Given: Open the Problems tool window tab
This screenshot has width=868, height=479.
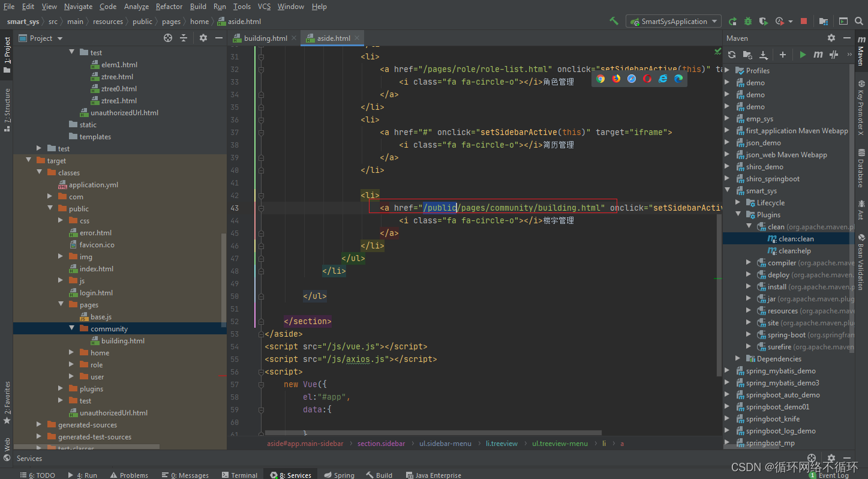Looking at the screenshot, I should coord(128,475).
